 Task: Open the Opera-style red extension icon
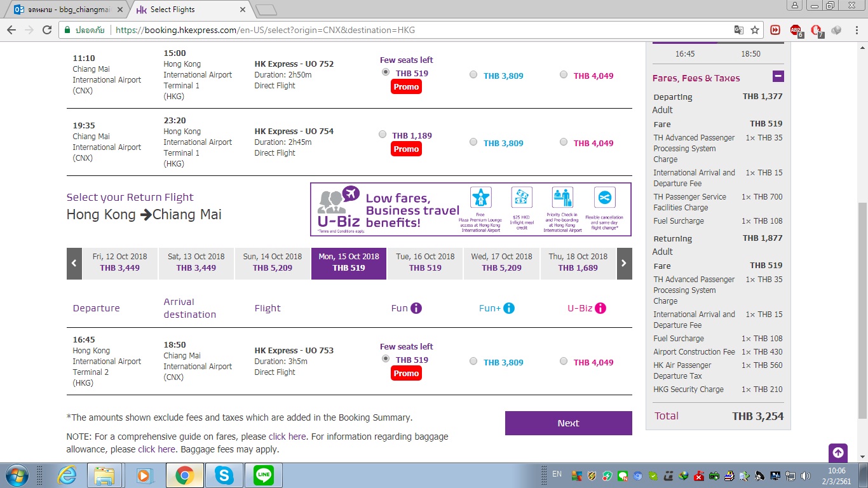tap(817, 30)
